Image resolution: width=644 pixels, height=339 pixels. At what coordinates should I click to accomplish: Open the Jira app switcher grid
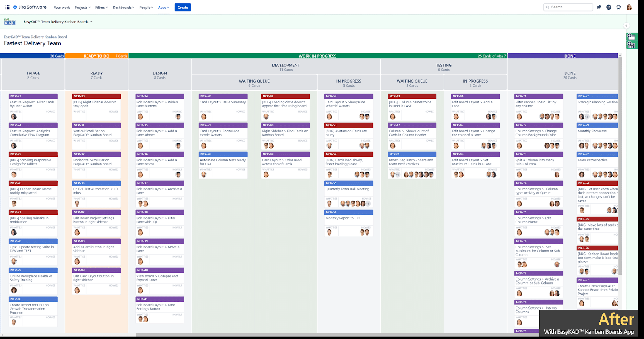(7, 7)
